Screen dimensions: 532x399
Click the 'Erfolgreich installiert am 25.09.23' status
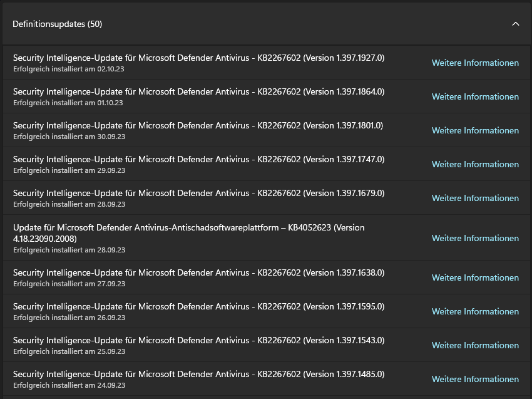(x=69, y=351)
